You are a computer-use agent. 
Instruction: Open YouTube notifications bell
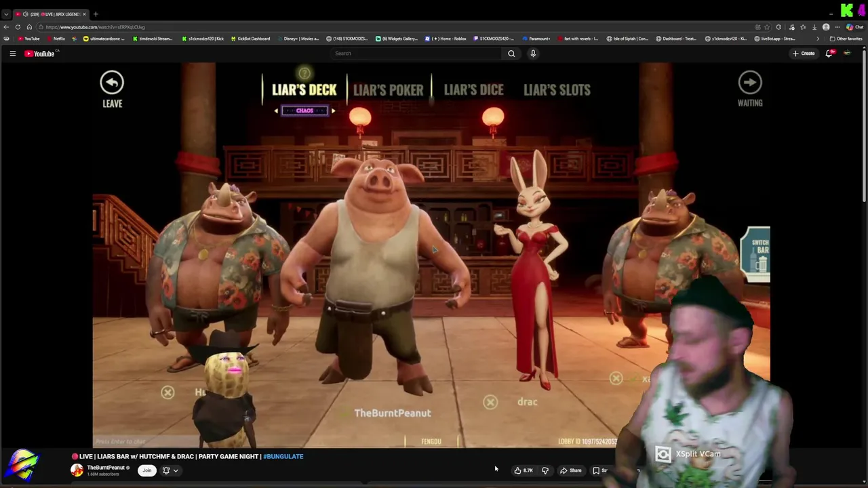pyautogui.click(x=829, y=54)
